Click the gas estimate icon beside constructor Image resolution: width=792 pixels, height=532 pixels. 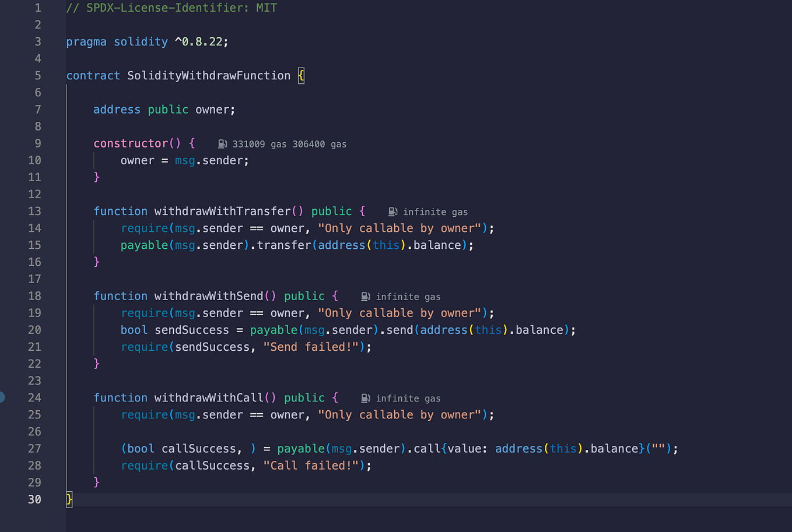click(x=222, y=143)
